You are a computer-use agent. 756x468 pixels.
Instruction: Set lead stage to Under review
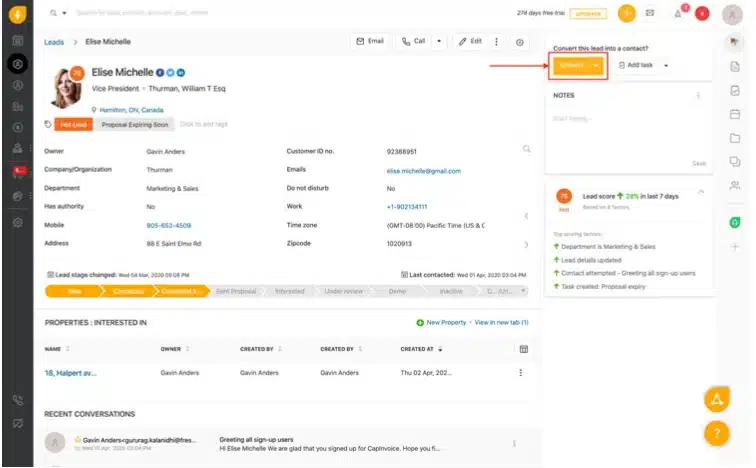343,291
